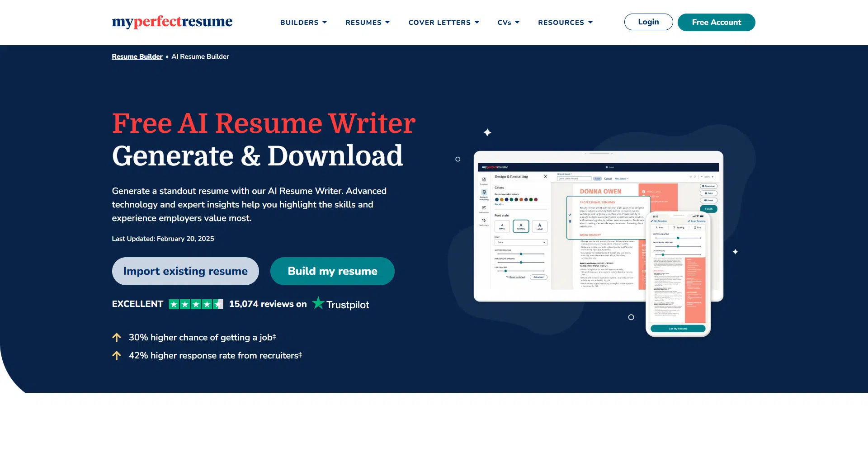This screenshot has height=452, width=868.
Task: Click the section spacing slider in the preview
Action: click(x=521, y=254)
